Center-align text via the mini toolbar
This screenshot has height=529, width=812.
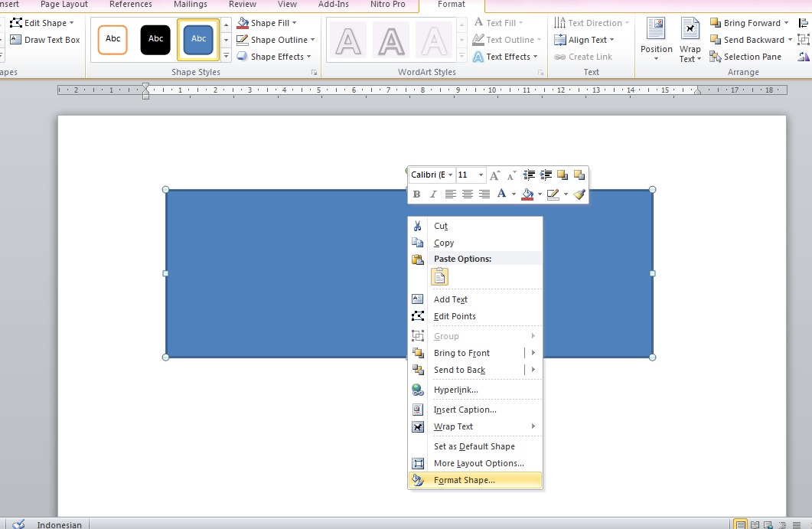pyautogui.click(x=467, y=194)
